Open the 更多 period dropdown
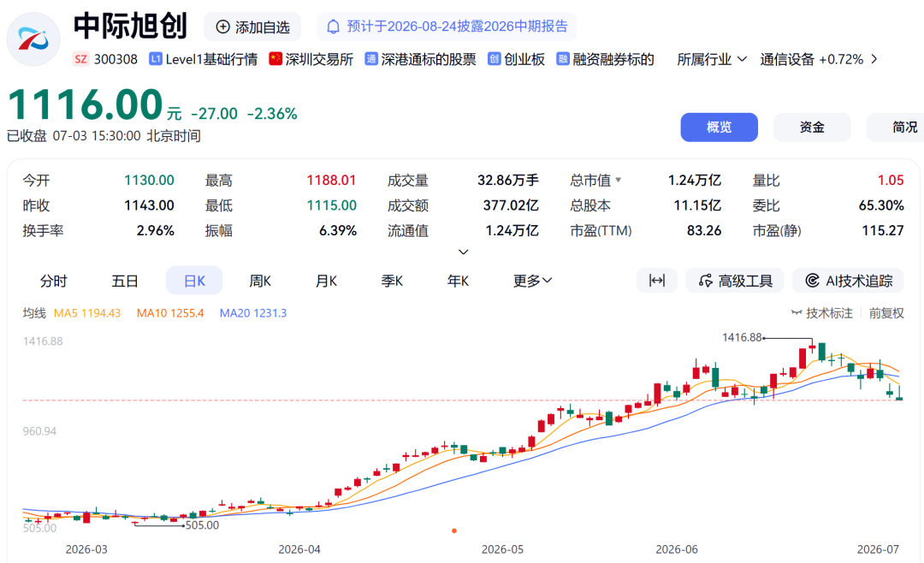This screenshot has height=563, width=924. point(532,281)
